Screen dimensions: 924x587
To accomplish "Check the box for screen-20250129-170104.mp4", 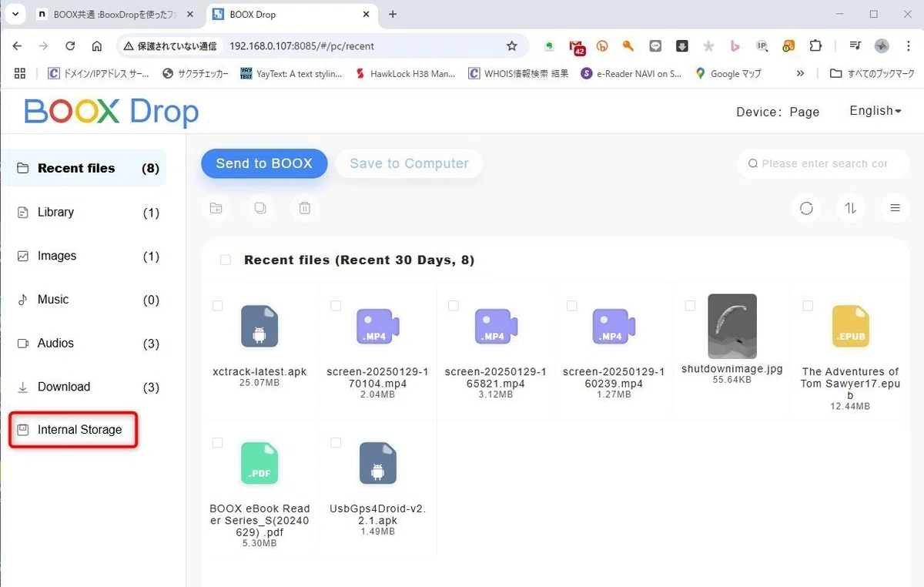I will [336, 306].
